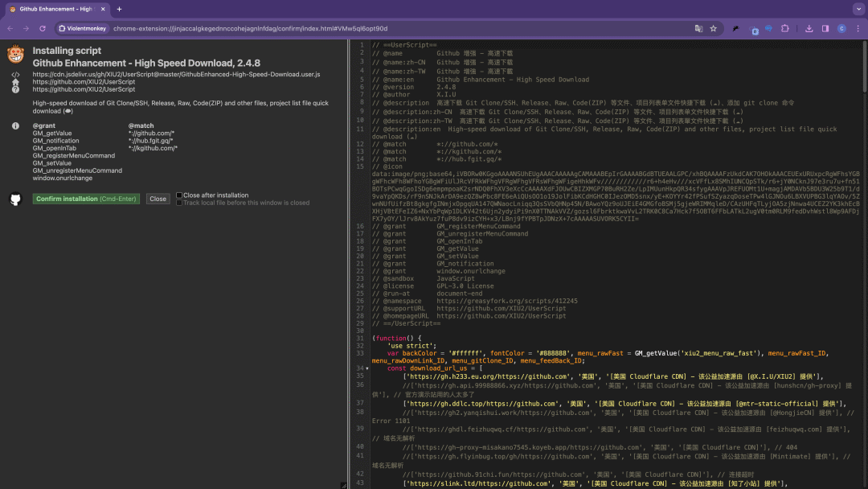Click the GM_setValue grant entry
The height and width of the screenshot is (489, 868).
click(52, 162)
